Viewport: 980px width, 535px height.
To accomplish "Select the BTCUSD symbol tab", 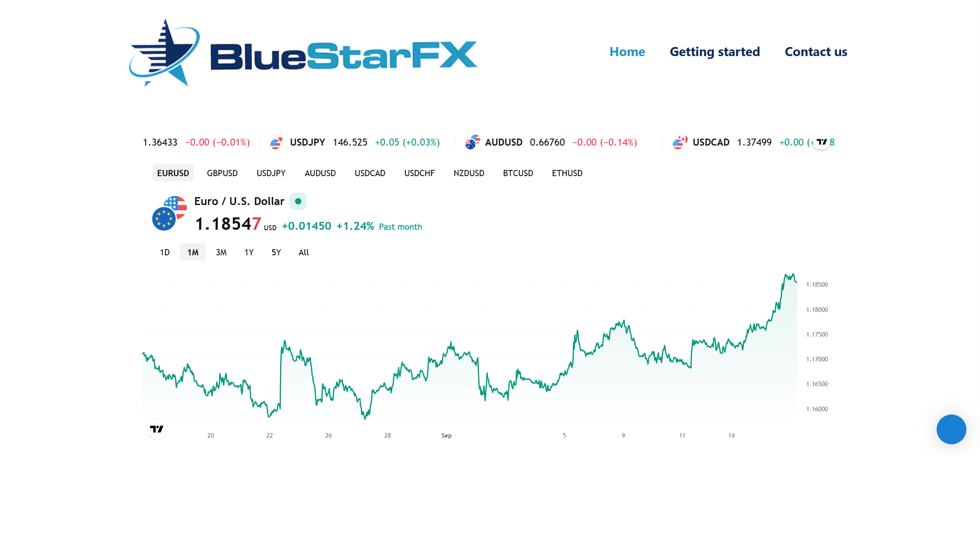I will (x=518, y=173).
